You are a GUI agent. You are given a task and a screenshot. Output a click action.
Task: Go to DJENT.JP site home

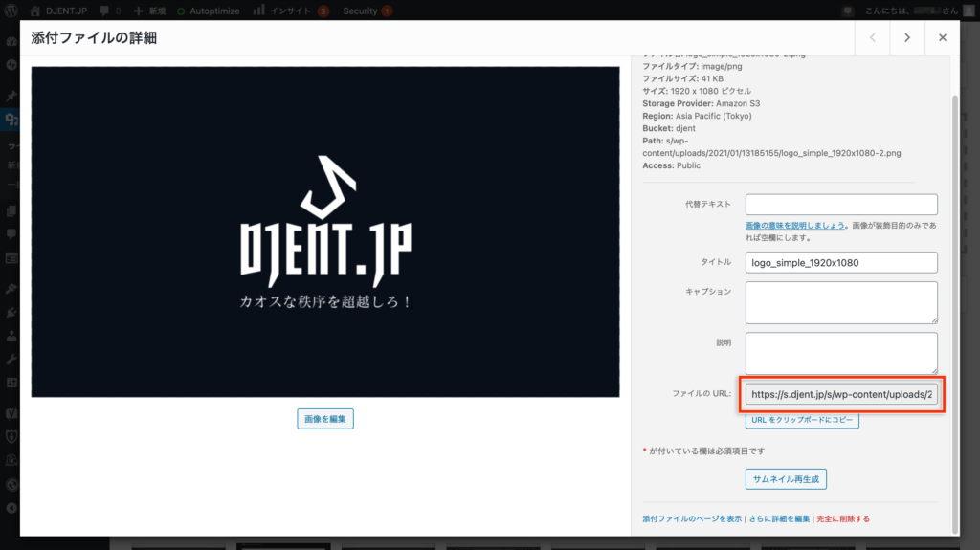(x=58, y=11)
